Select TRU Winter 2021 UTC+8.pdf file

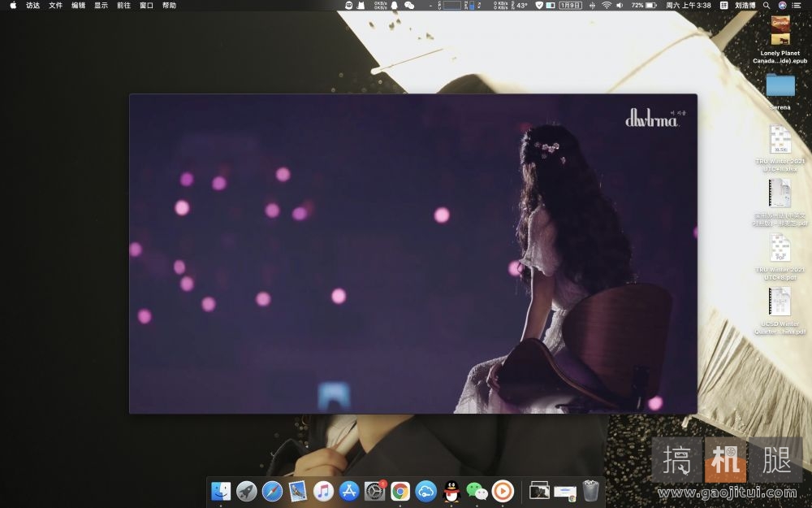click(x=780, y=258)
